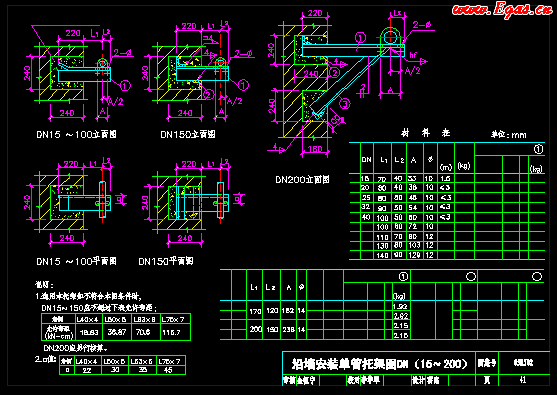The height and width of the screenshot is (395, 557).
Task: Click the DN15~100 elevation view caption
Action: click(x=76, y=135)
